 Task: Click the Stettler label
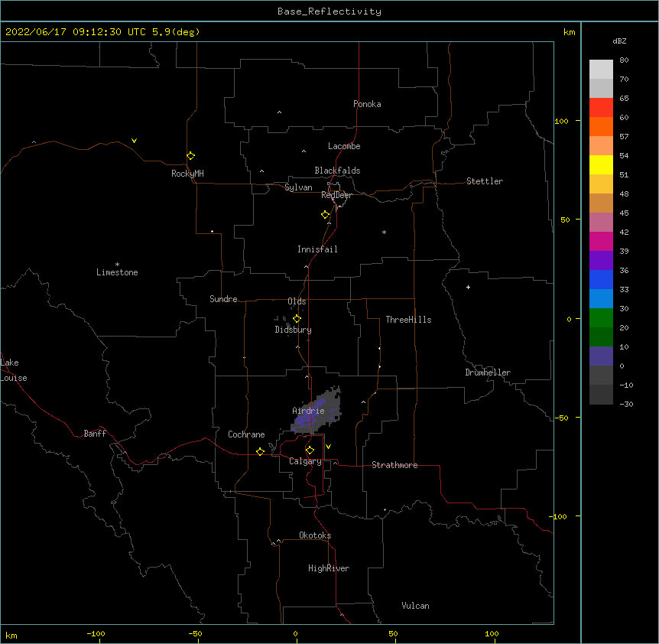485,181
